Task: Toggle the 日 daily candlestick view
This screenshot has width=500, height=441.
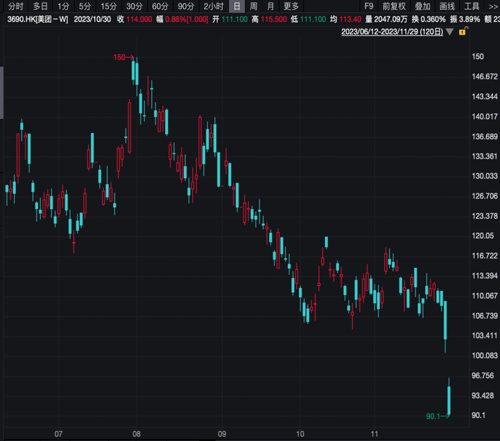Action: [237, 6]
